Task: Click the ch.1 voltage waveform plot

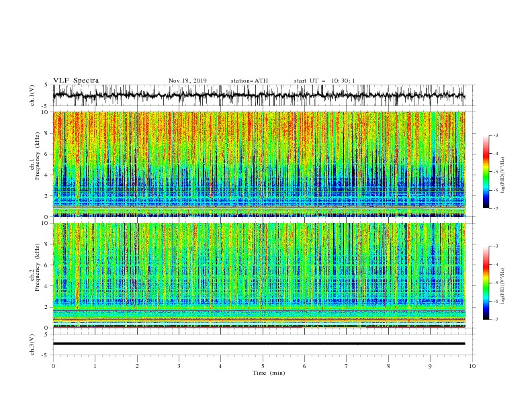Action: coord(259,95)
